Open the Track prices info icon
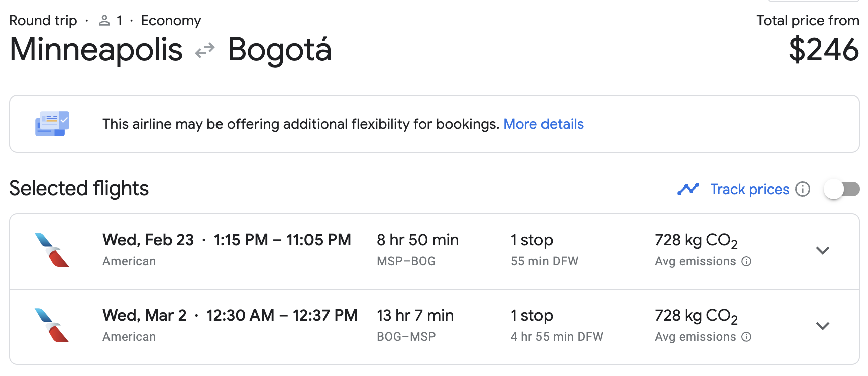868x376 pixels. point(804,190)
